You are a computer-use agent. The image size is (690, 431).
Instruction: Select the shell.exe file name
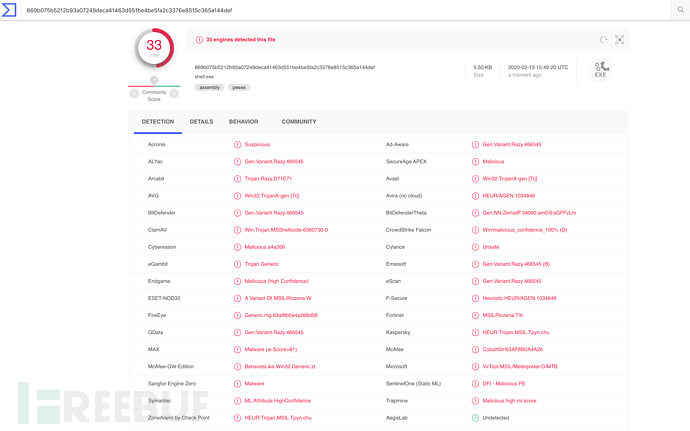point(204,77)
